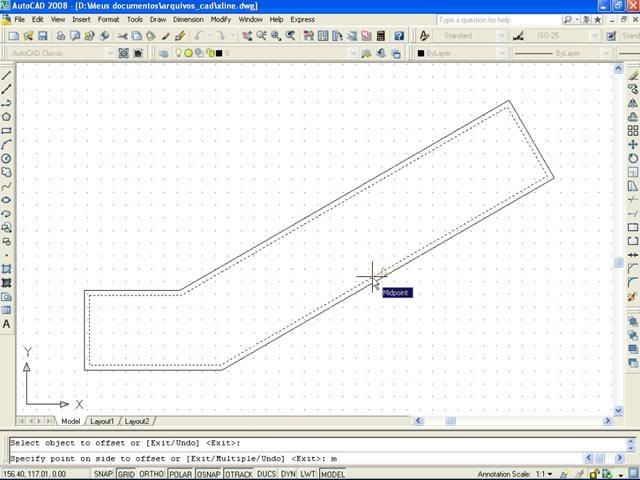Select the Array modify tool
This screenshot has width=640, height=480.
tap(633, 131)
